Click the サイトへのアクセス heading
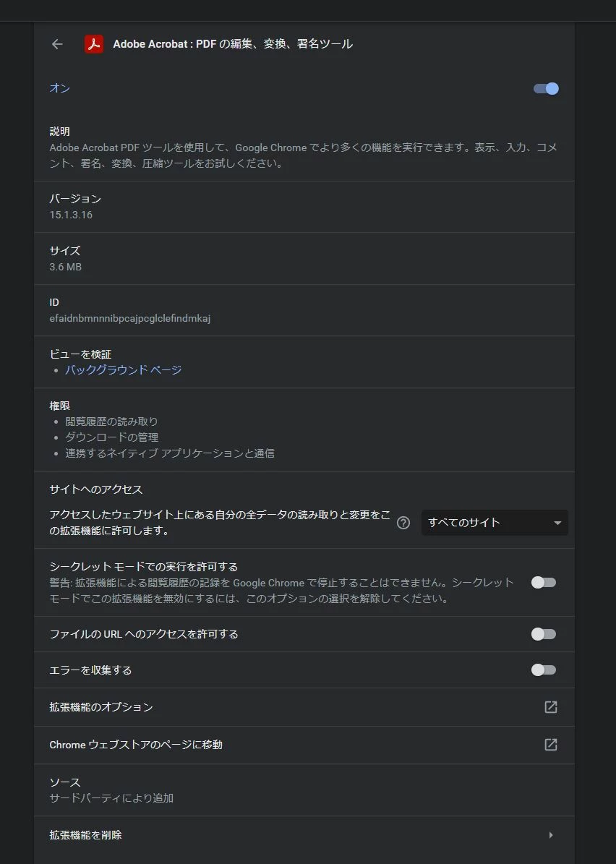The image size is (616, 864). coord(96,489)
